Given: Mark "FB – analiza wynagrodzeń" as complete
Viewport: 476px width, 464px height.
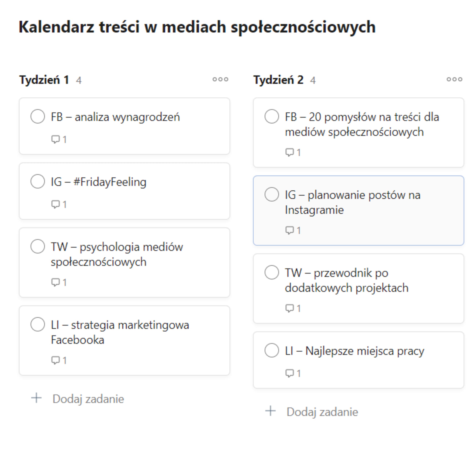Looking at the screenshot, I should [x=38, y=116].
